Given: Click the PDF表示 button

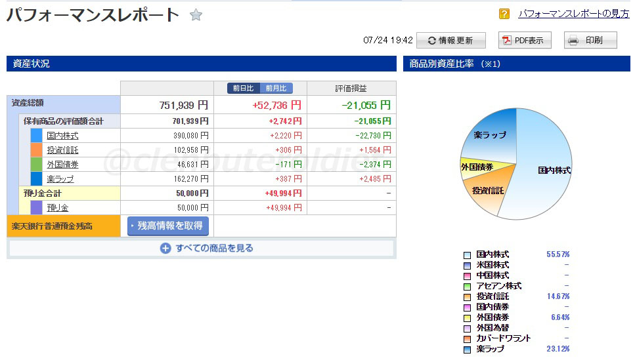Looking at the screenshot, I should pos(525,41).
